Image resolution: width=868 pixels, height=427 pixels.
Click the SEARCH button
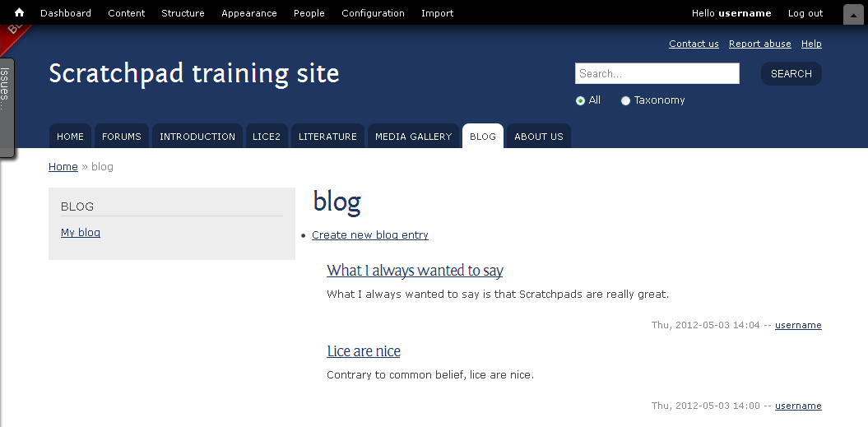pyautogui.click(x=791, y=74)
